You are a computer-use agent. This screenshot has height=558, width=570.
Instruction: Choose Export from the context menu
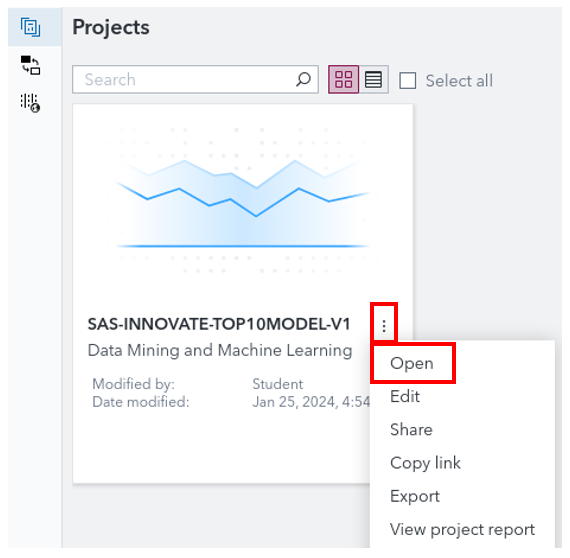click(415, 496)
